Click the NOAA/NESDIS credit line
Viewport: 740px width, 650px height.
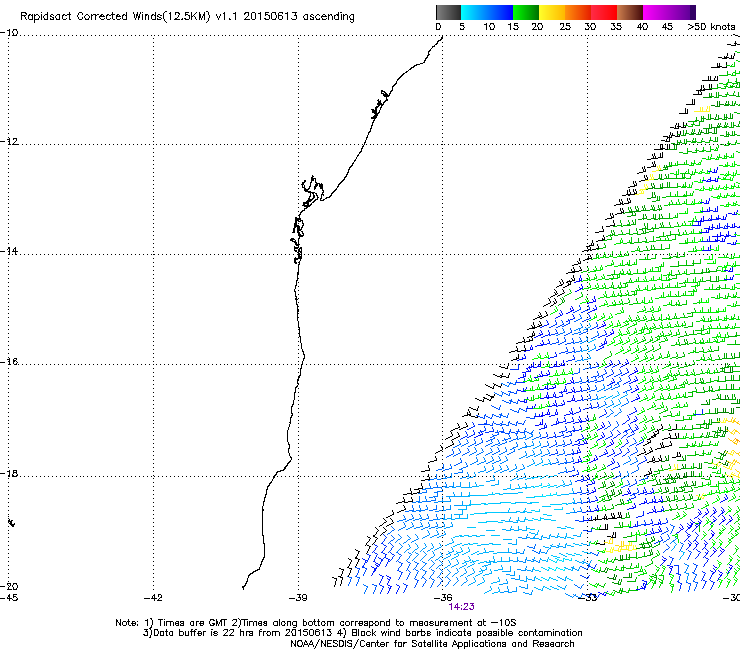(432, 644)
